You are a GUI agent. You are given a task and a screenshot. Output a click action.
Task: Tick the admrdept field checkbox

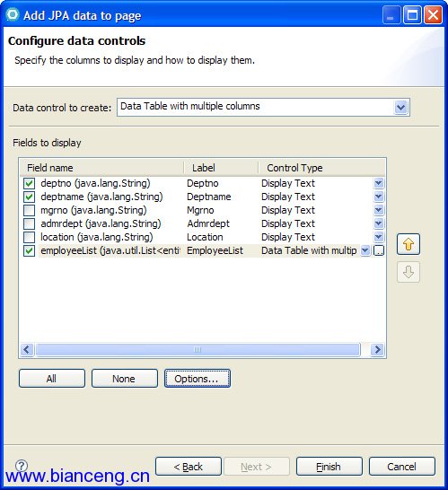tap(29, 223)
